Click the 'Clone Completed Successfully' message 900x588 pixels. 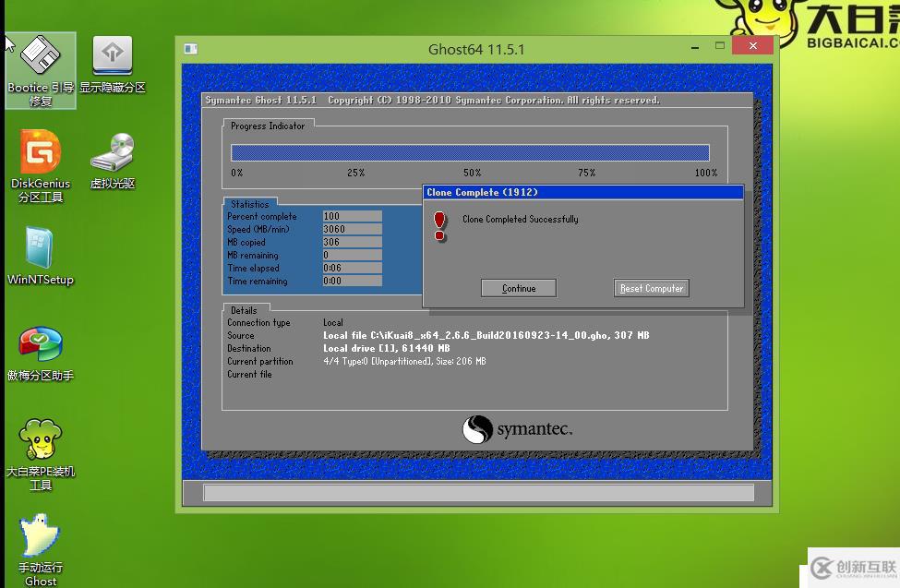click(520, 220)
